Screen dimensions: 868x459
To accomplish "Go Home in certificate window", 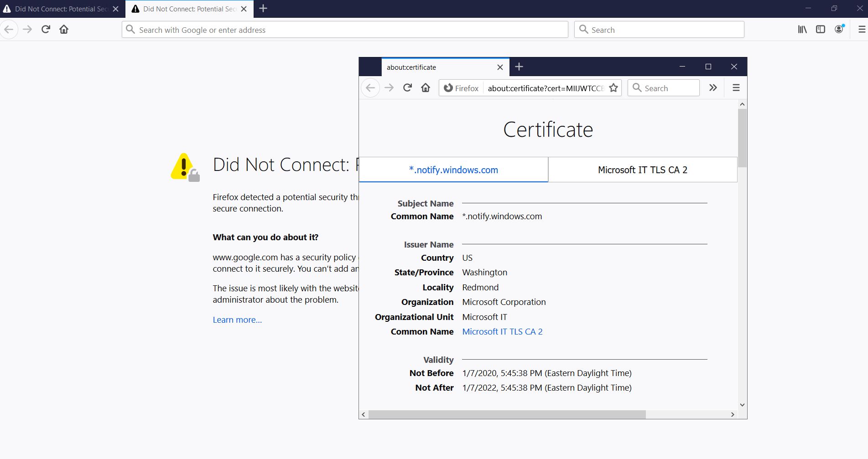I will [426, 88].
